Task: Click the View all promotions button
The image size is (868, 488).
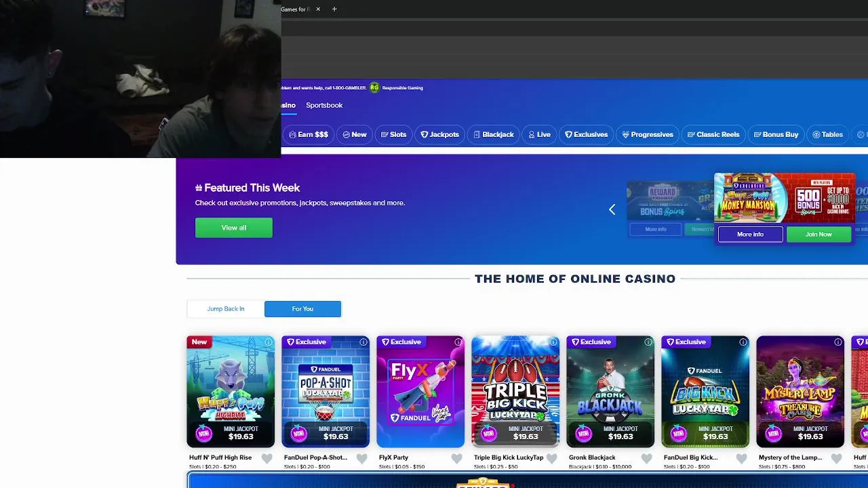Action: pyautogui.click(x=234, y=228)
